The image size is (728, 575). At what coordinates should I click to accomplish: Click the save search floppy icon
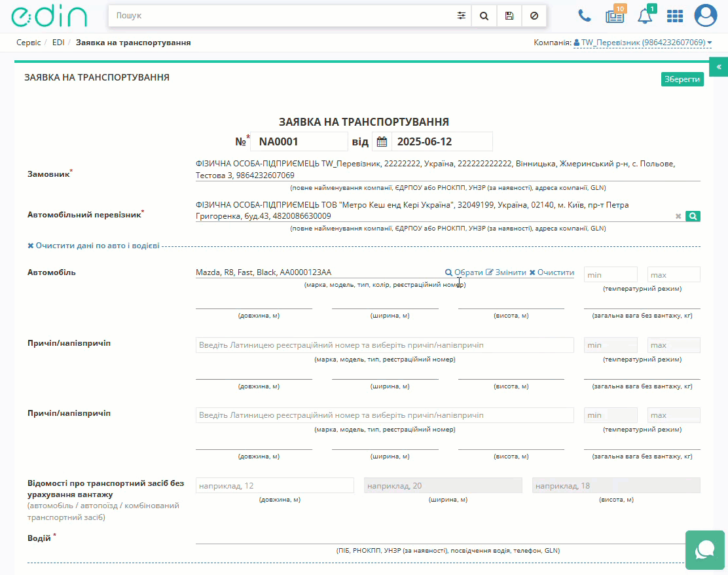tap(509, 16)
